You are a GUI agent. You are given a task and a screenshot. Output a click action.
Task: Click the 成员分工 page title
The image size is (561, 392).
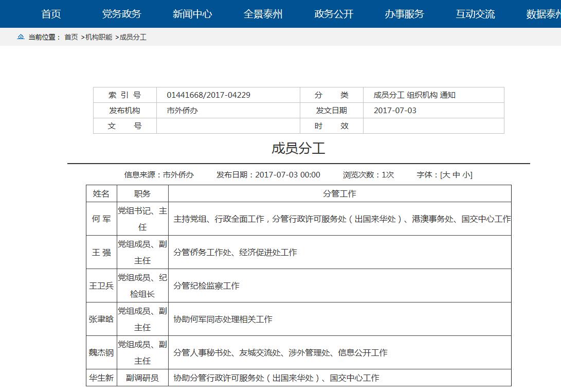click(x=298, y=148)
